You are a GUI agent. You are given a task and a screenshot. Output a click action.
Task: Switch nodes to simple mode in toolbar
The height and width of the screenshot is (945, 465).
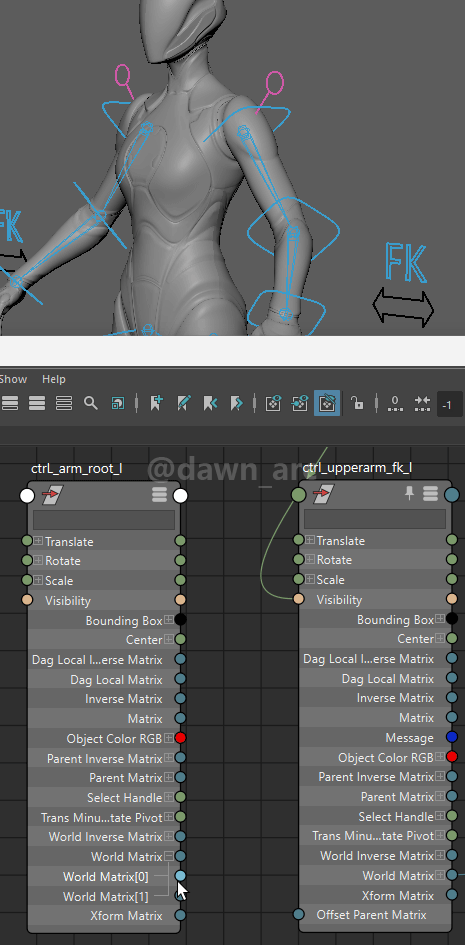tap(10, 403)
